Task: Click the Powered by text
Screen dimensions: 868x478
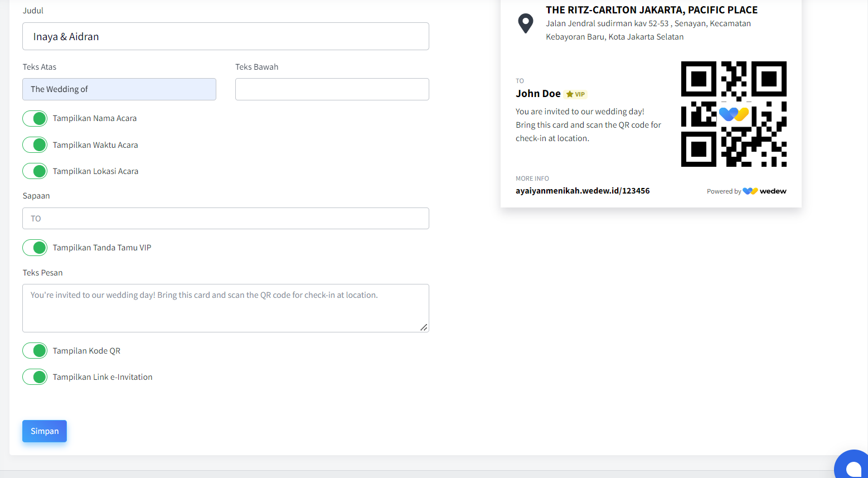Action: (x=724, y=191)
